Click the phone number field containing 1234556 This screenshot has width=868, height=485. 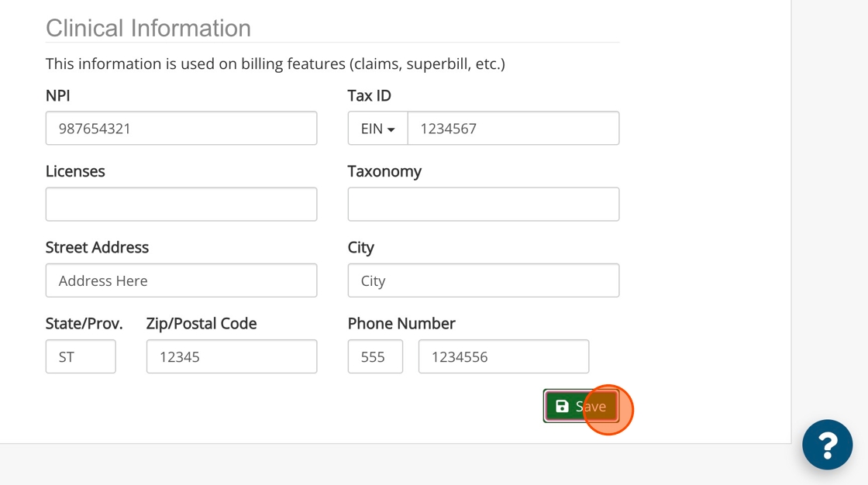pos(504,356)
